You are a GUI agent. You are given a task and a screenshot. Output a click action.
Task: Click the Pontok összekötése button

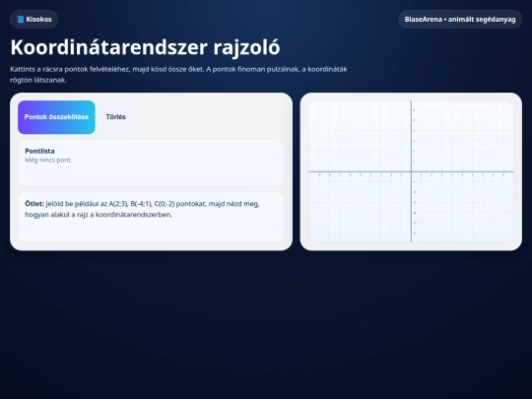(56, 117)
